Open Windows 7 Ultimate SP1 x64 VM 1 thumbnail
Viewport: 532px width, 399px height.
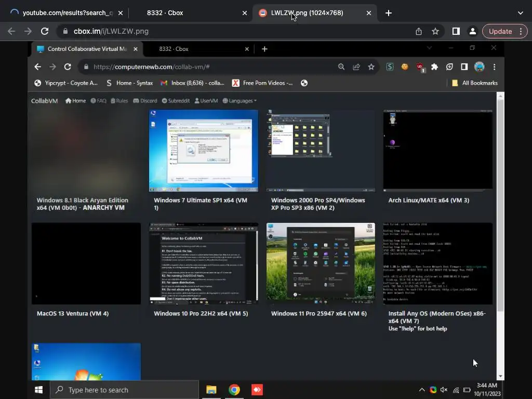click(x=204, y=151)
